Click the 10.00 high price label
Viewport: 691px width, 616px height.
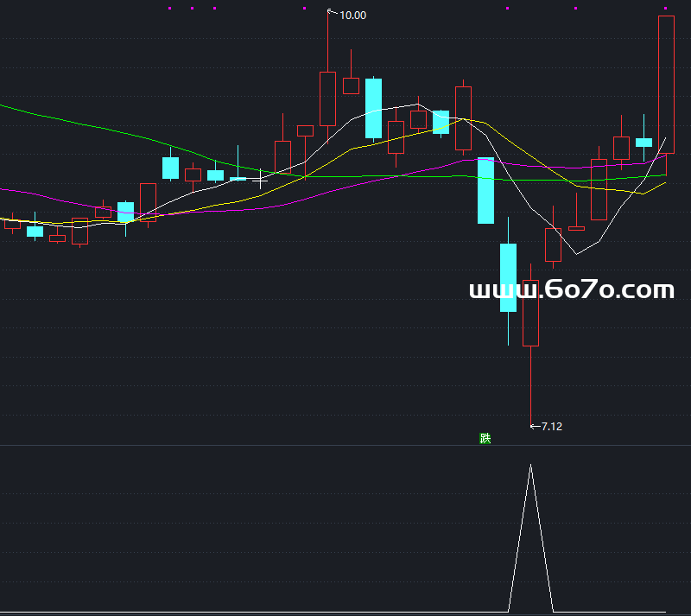(x=352, y=16)
